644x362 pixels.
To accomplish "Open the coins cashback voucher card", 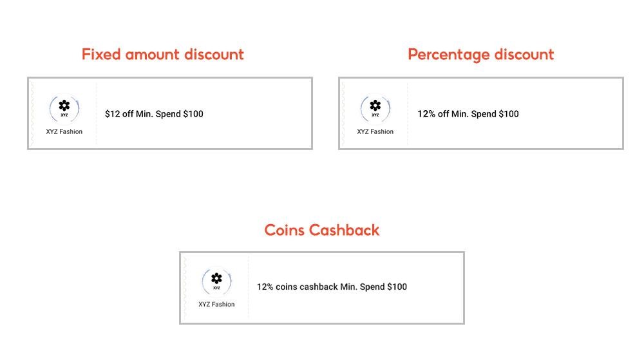I will pyautogui.click(x=322, y=288).
